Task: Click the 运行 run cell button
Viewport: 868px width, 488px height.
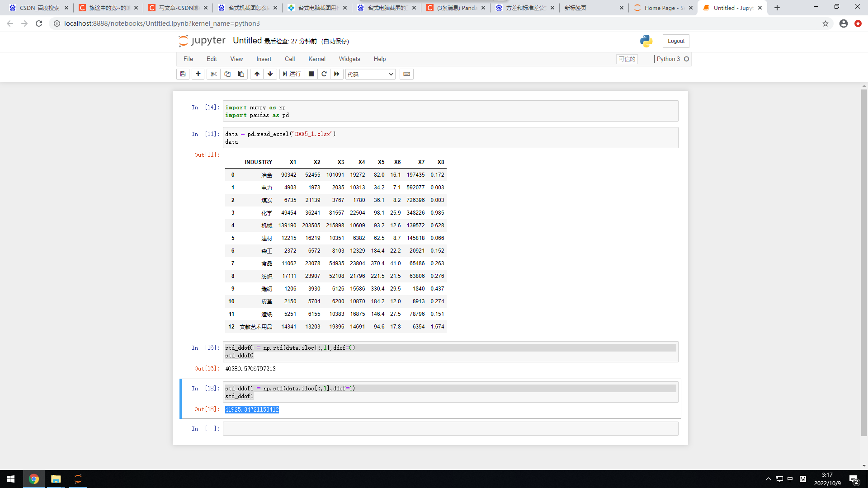Action: pos(292,74)
